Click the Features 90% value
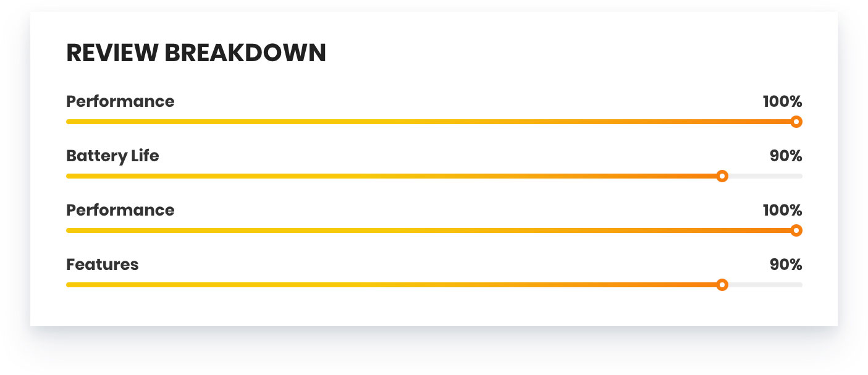Image resolution: width=868 pixels, height=375 pixels. (786, 264)
